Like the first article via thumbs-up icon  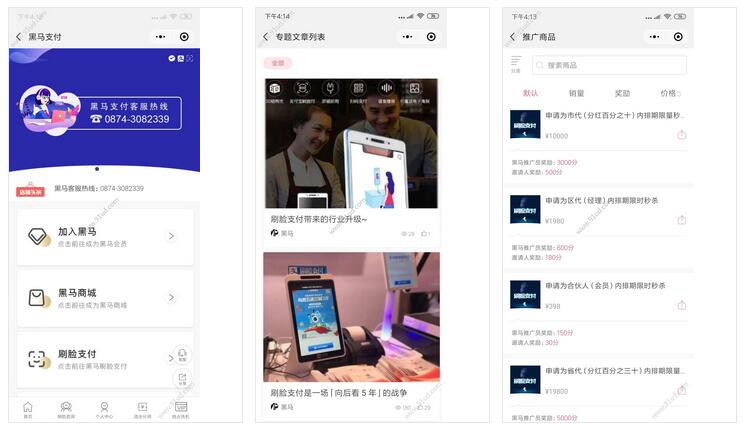[426, 233]
